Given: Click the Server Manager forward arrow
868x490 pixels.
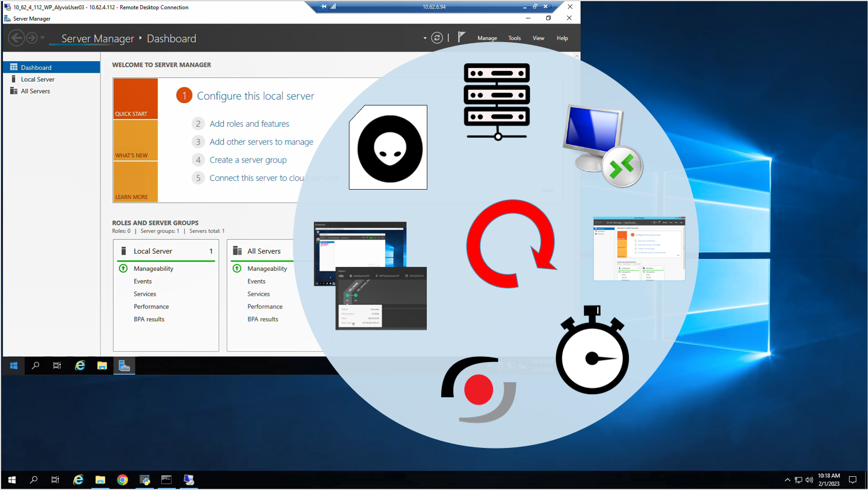Looking at the screenshot, I should tap(32, 38).
